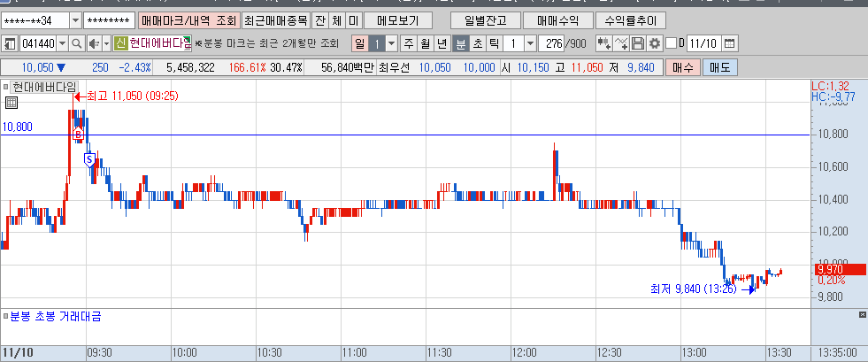
Task: Click the 메모보기 button
Action: click(397, 21)
